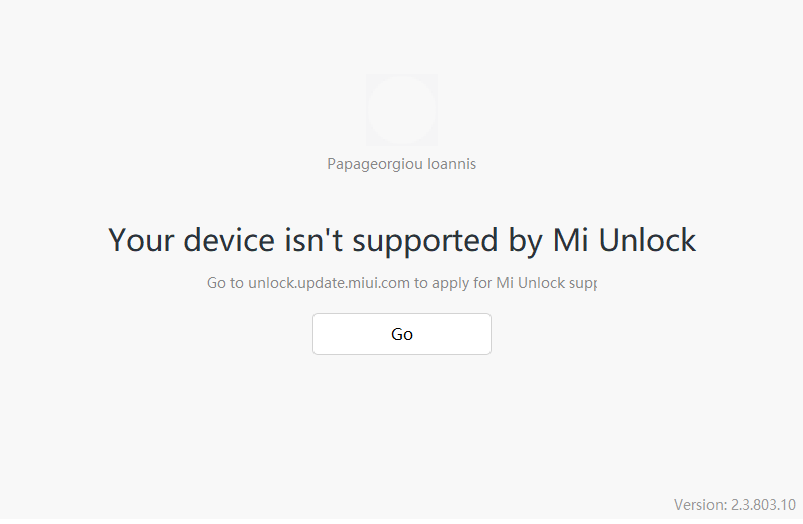
Task: Click the "Version:" label word
Action: point(697,504)
